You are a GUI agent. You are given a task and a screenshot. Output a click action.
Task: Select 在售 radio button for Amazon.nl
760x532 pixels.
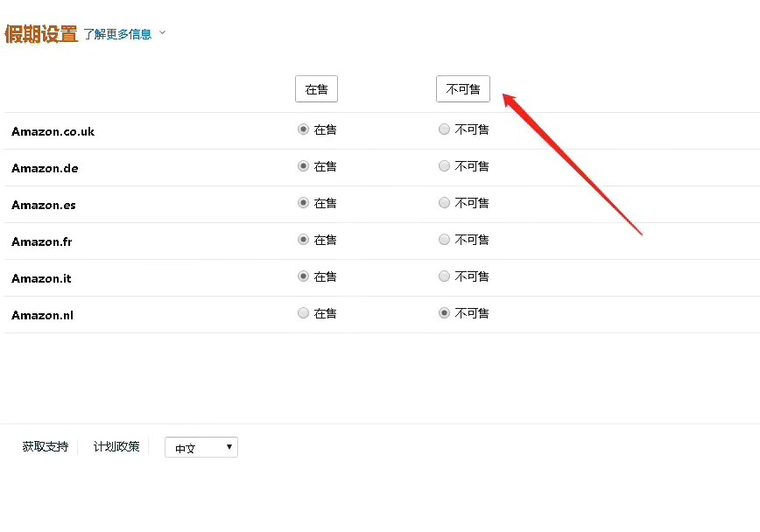pyautogui.click(x=302, y=312)
